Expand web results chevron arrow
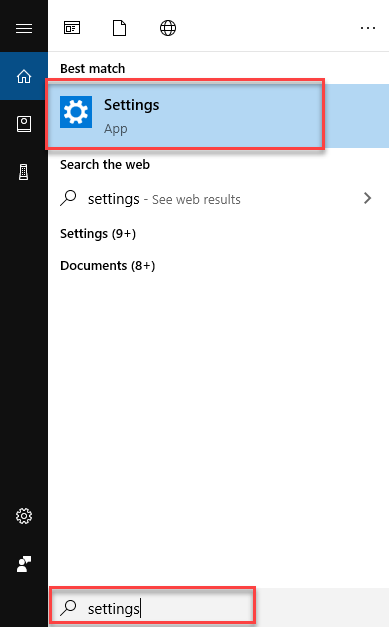389x627 pixels. 367,198
